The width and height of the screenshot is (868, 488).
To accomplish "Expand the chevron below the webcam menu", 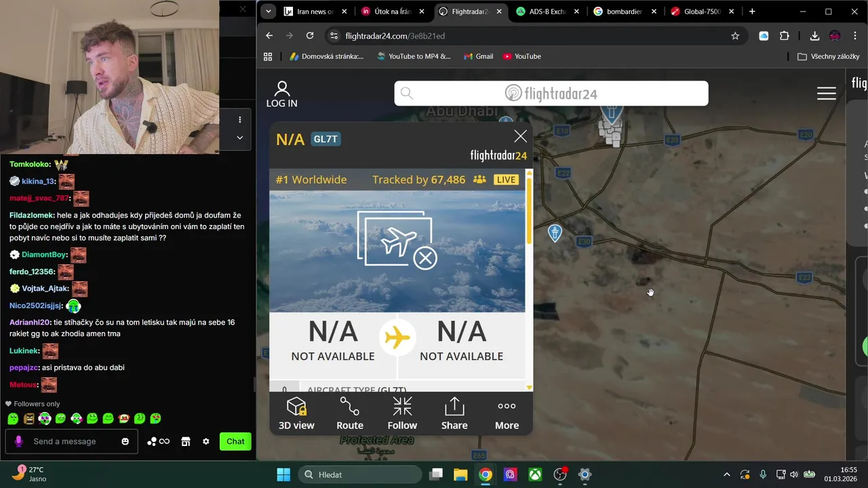I will pos(239,138).
